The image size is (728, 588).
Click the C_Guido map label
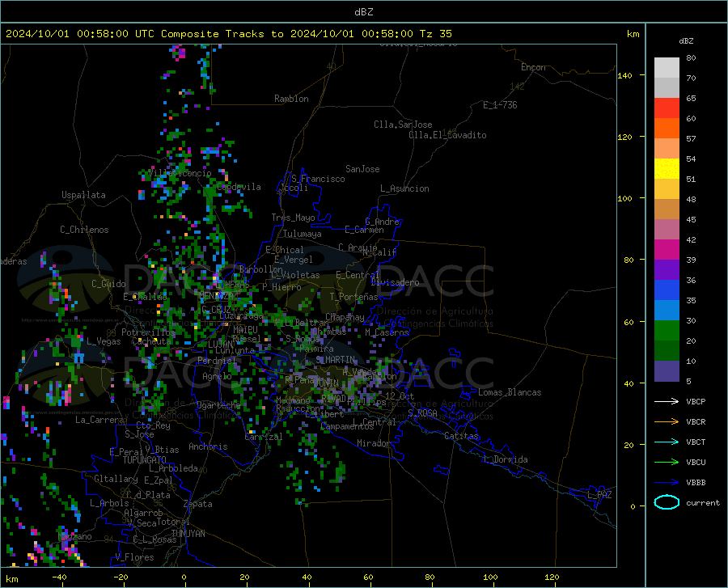point(108,284)
